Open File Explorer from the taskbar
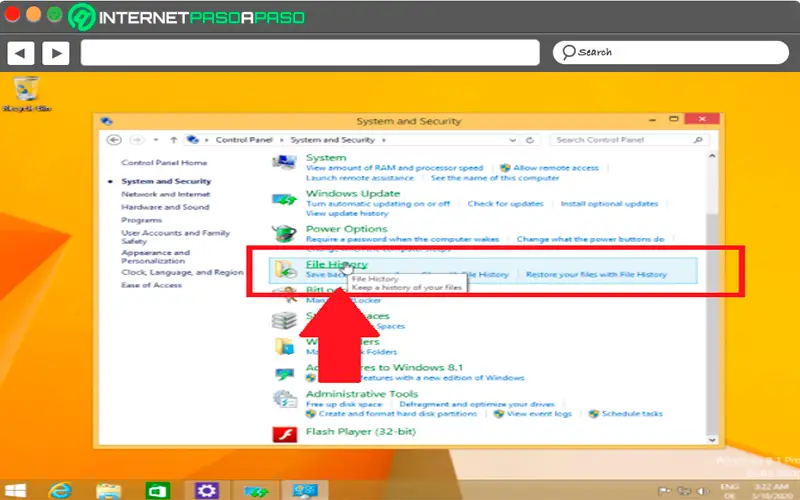The image size is (800, 500). [108, 491]
